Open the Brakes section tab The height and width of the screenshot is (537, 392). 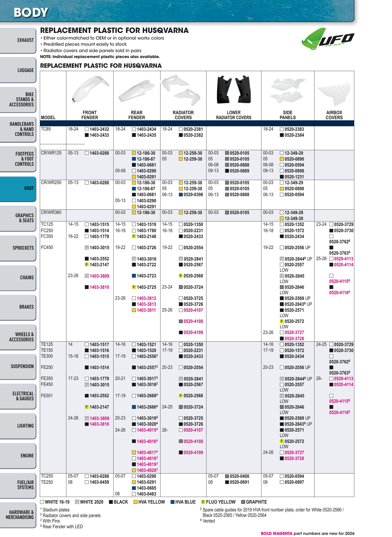[18, 307]
